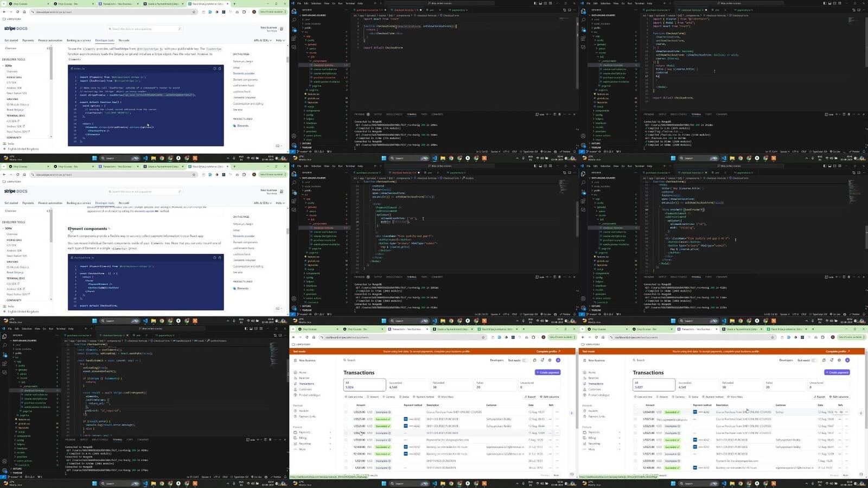Go Live status bar item in short CheckoutForm VS Code

546,151
